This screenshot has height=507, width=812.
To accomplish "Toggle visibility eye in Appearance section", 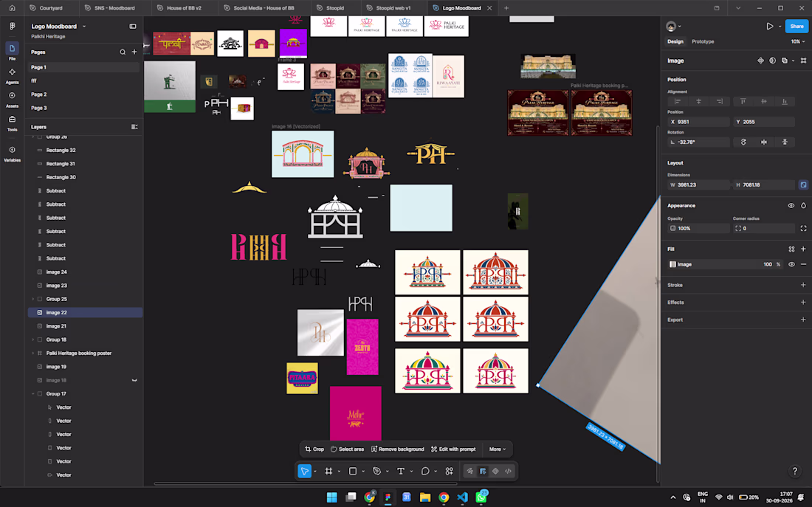I will tap(791, 206).
